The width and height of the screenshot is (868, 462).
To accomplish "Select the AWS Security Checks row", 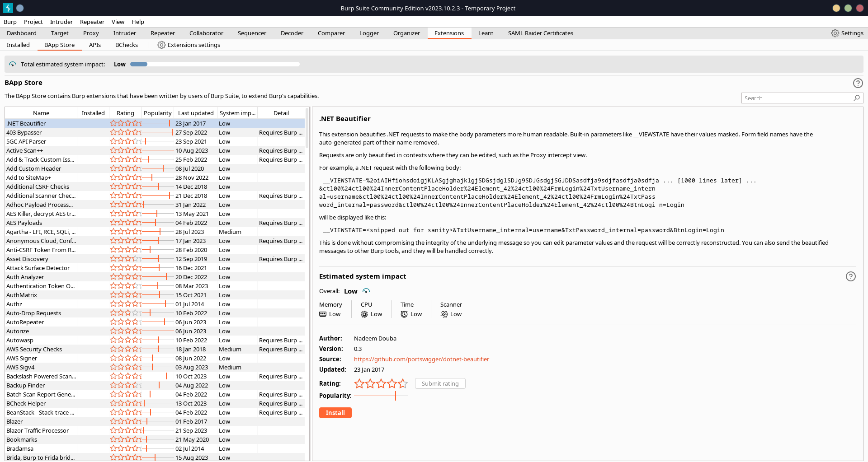I will [x=155, y=349].
